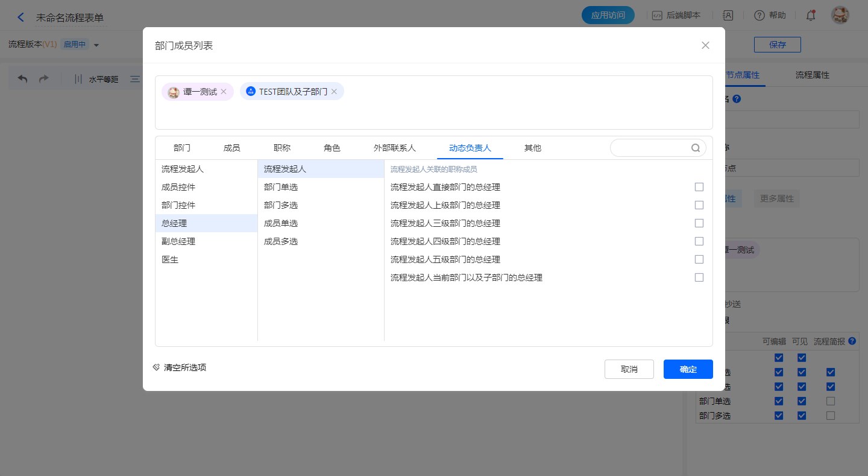Select 副总经理 in the left list
This screenshot has width=868, height=476.
pyautogui.click(x=178, y=241)
